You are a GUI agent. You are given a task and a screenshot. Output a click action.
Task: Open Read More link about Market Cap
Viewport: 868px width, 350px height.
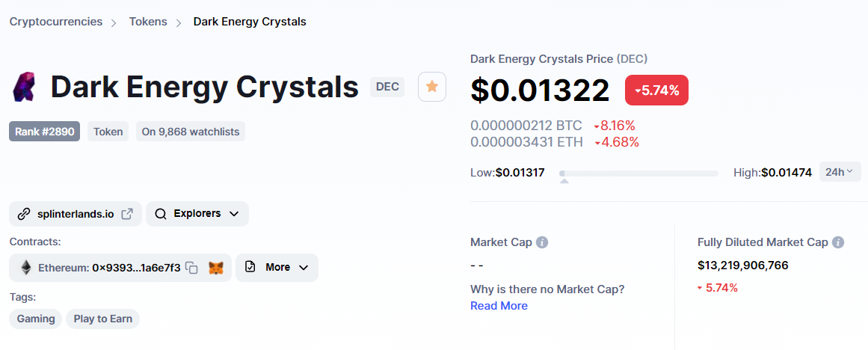499,306
